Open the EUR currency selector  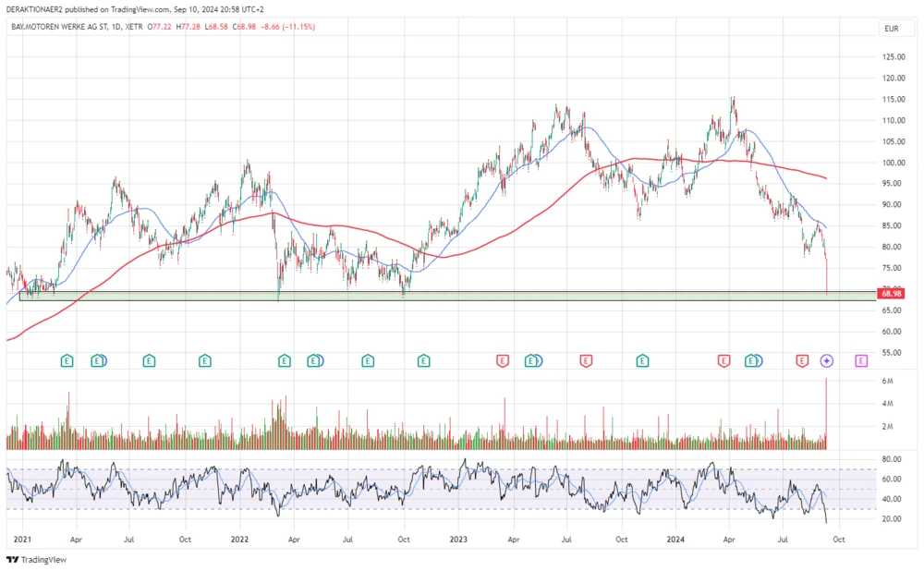892,29
